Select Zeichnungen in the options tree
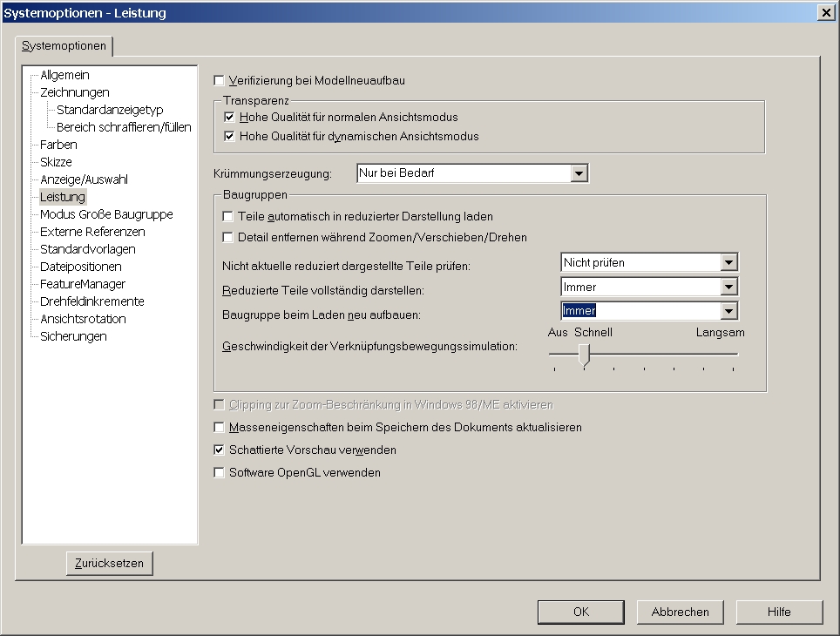Image resolution: width=840 pixels, height=636 pixels. pos(74,92)
